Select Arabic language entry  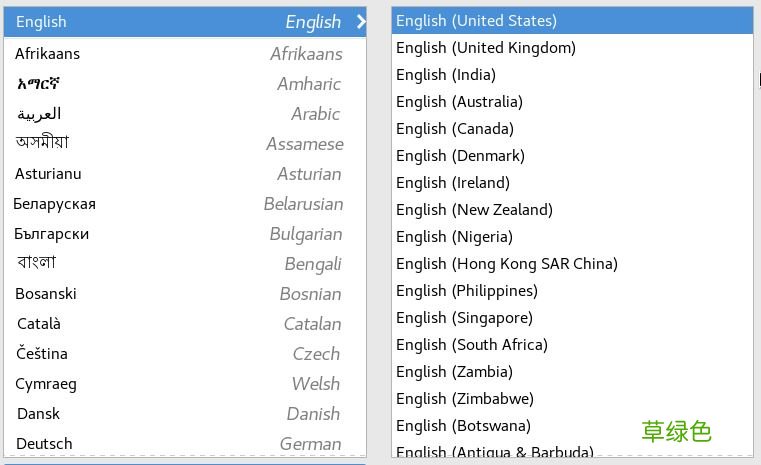click(185, 114)
